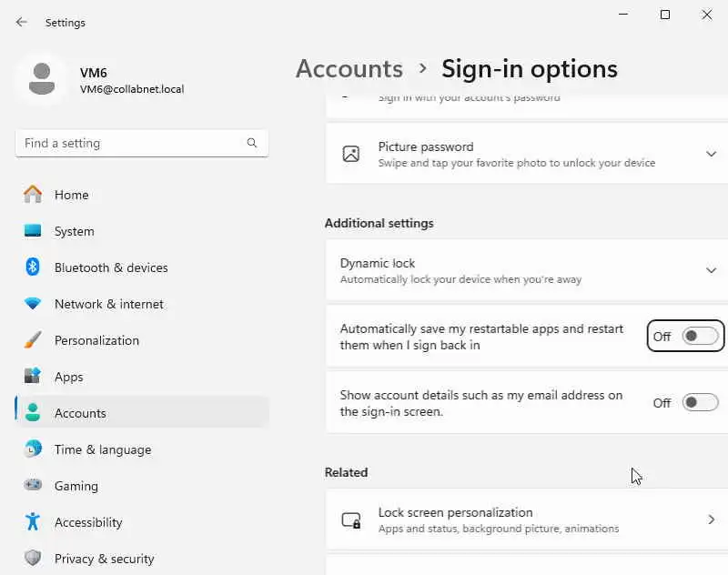Click the Network & internet wifi icon
Screen dimensions: 728x575
[33, 304]
